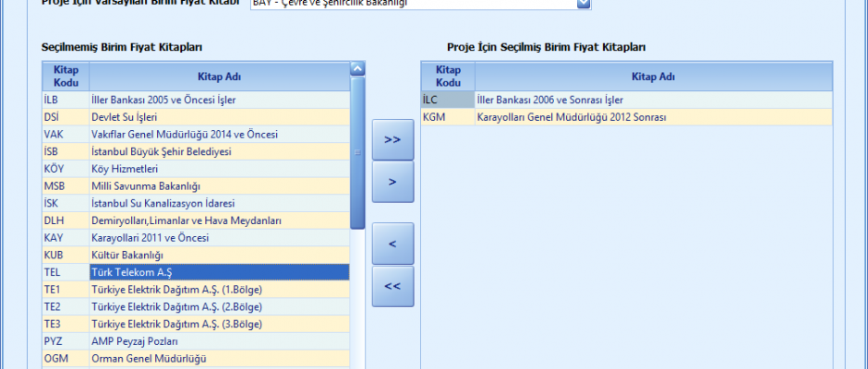Viewport: 868px width, 369px height.
Task: Pick the İstanbul Büyük Şehir Belediyesi entry
Action: 219,151
